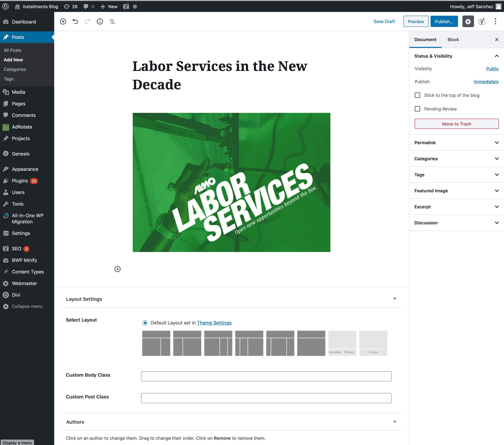Check the Pending Review checkbox
Viewport: 504px width, 445px height.
417,109
